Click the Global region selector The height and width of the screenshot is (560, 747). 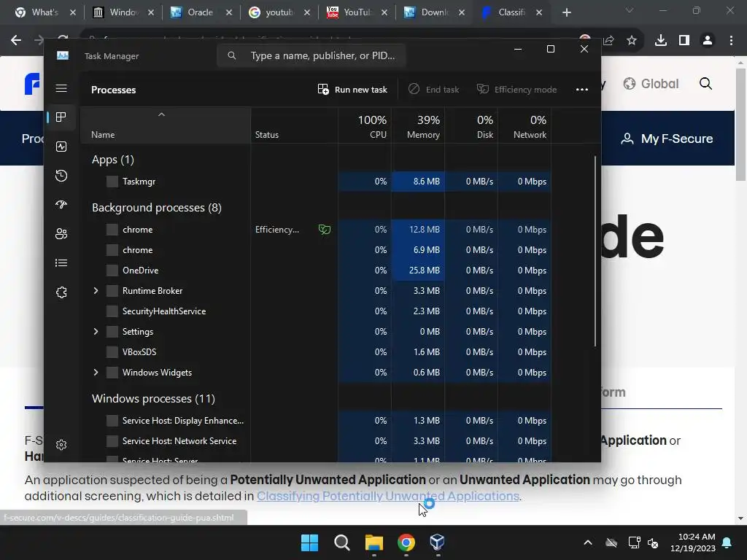click(651, 84)
